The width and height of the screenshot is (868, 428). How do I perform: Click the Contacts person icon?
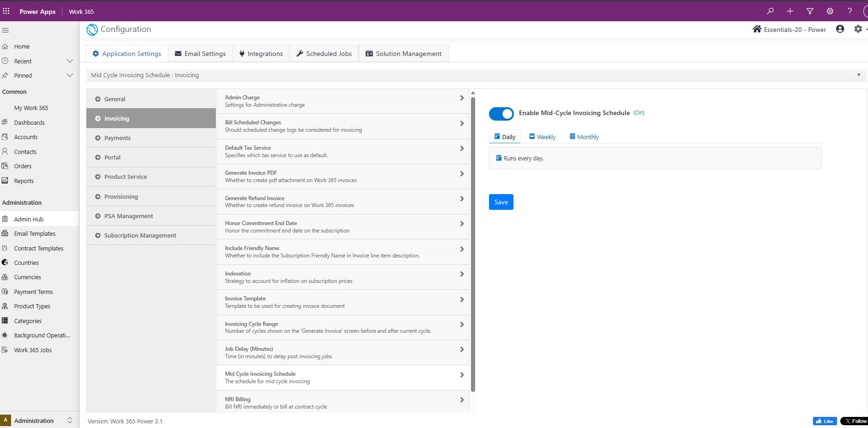click(x=5, y=152)
